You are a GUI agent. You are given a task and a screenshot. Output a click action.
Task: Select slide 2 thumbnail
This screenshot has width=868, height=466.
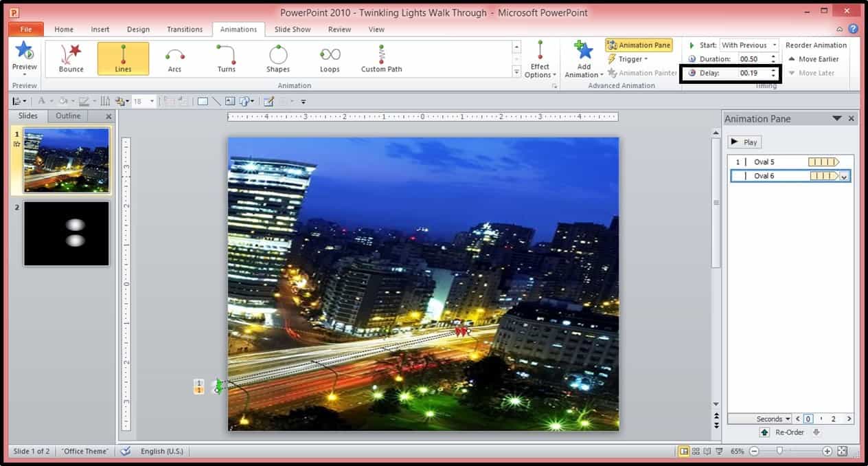[x=67, y=234]
